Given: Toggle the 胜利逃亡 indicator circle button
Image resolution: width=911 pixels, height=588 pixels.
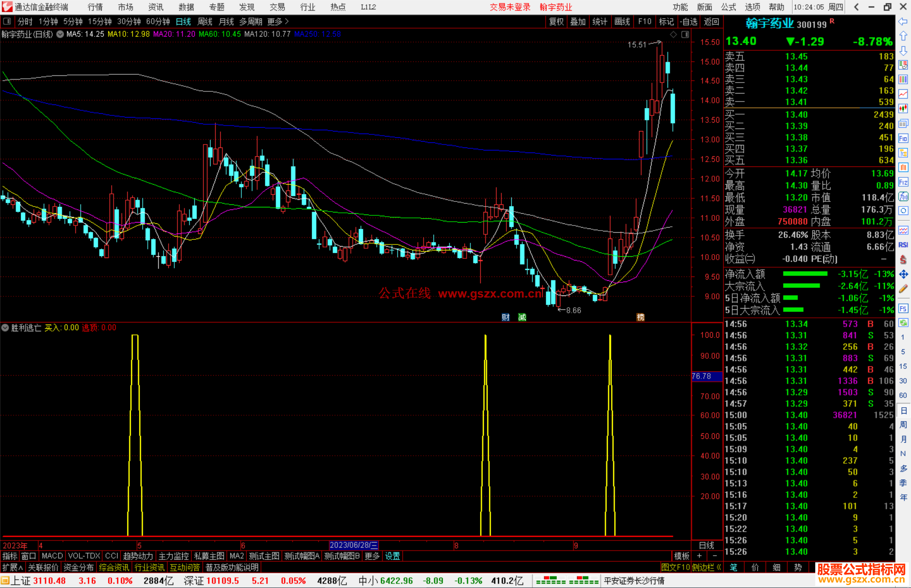Looking at the screenshot, I should click(5, 328).
